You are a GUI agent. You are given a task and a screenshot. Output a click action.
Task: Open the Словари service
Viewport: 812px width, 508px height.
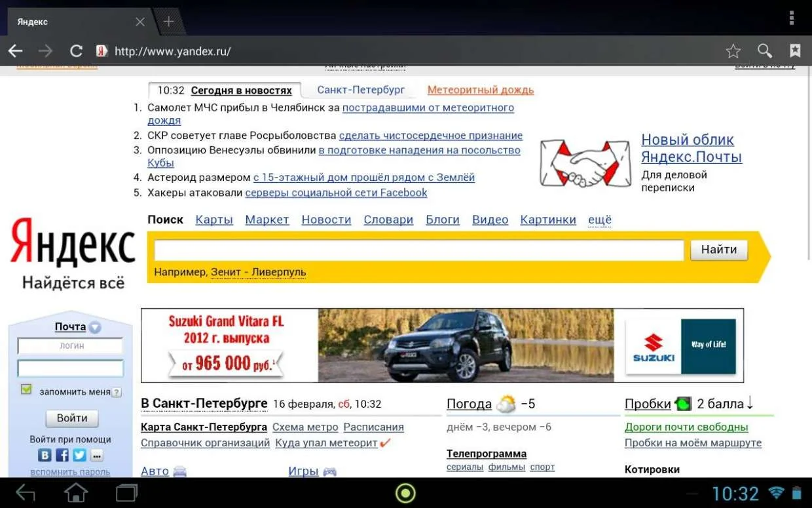388,220
